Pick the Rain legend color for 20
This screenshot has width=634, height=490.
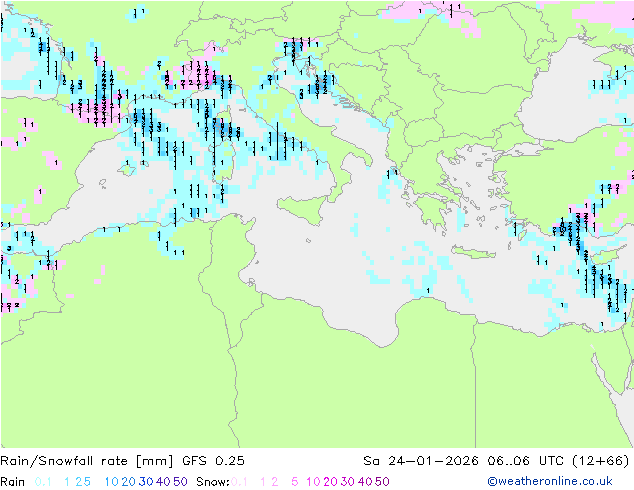coord(129,482)
